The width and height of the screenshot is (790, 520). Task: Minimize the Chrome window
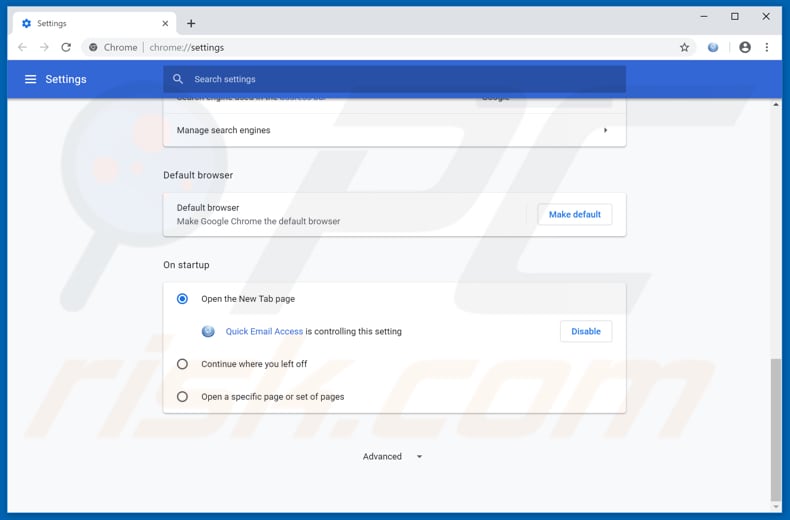704,17
